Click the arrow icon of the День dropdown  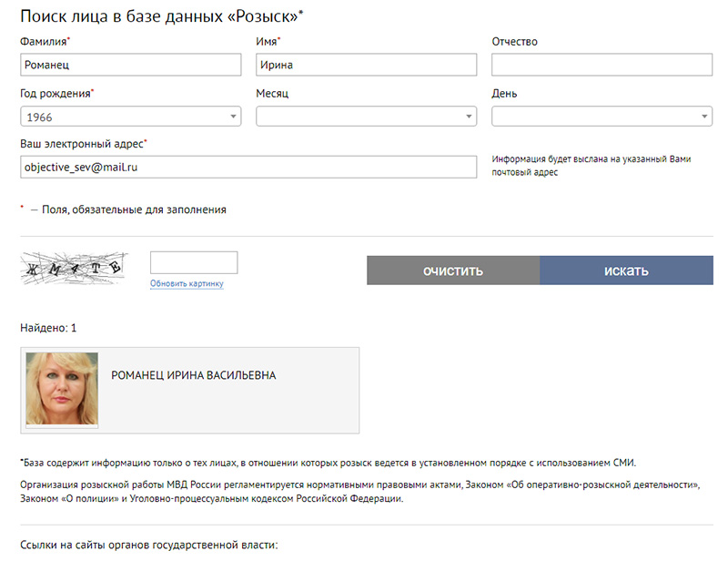coord(704,117)
